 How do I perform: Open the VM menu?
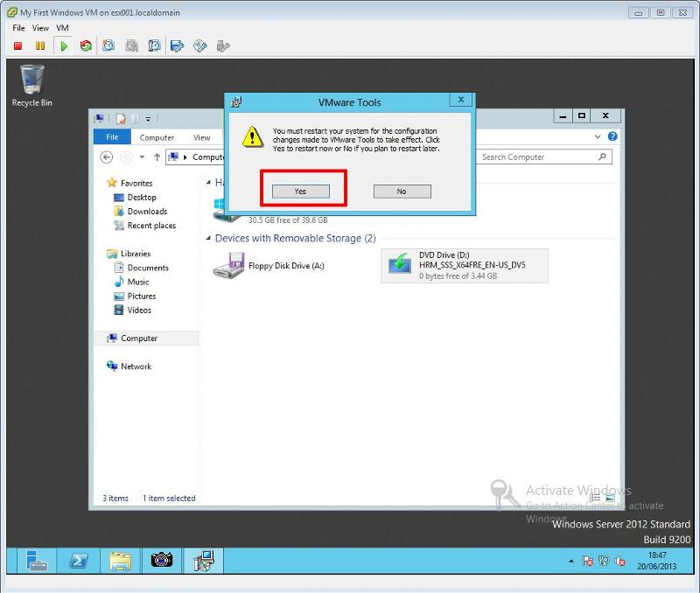point(62,28)
